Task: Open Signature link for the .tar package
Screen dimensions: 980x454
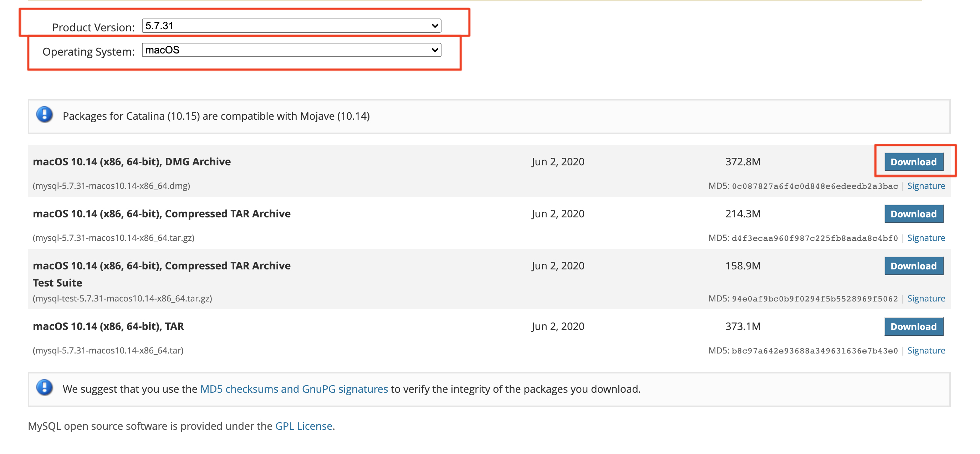Action: [926, 351]
